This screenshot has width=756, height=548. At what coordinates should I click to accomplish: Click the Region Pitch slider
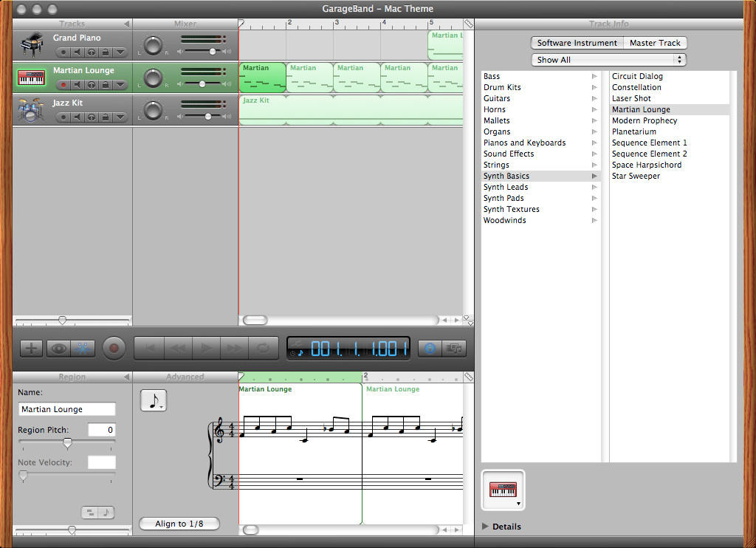pos(67,442)
